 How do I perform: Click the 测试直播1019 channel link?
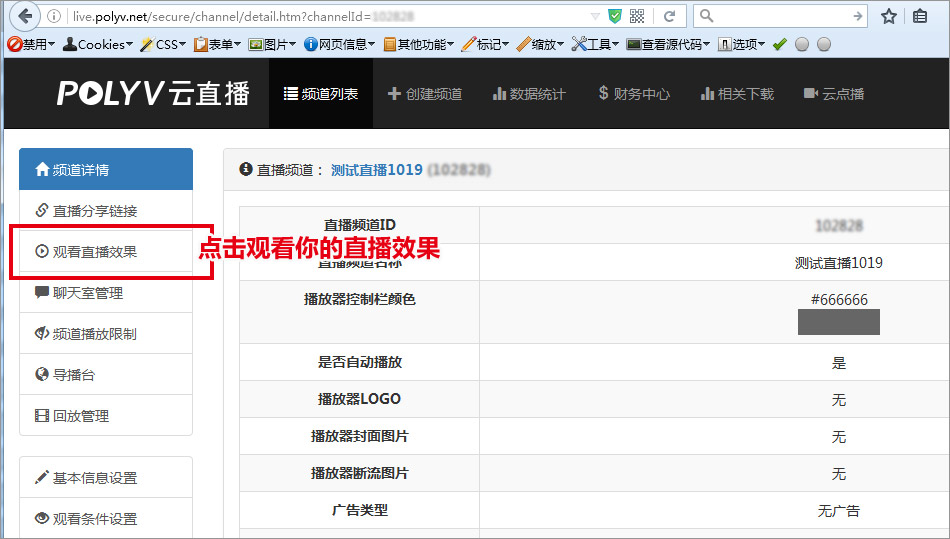[x=376, y=170]
